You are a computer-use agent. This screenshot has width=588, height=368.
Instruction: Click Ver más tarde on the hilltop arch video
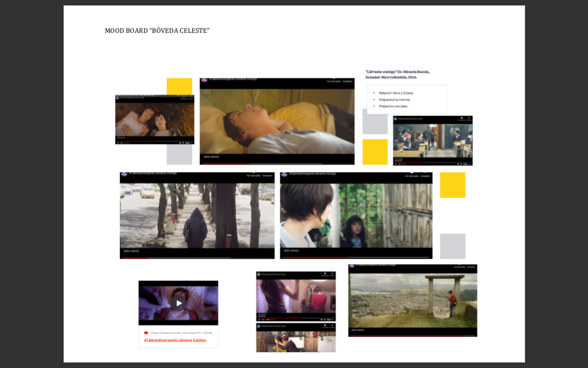point(460,267)
